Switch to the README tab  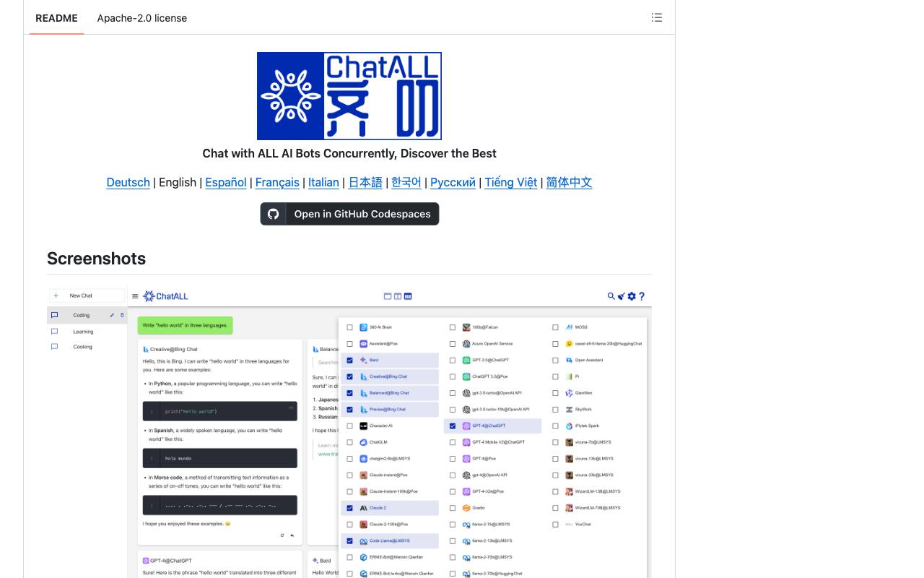(x=56, y=18)
